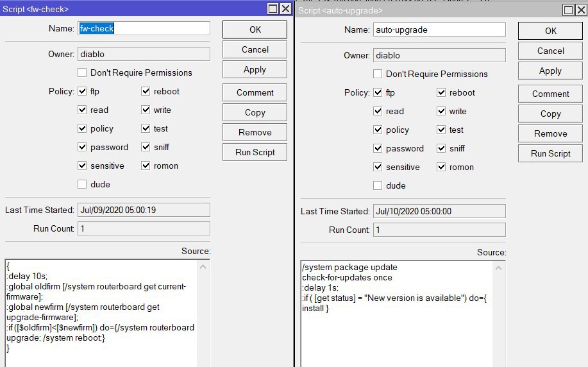The width and height of the screenshot is (588, 367).
Task: Close the auto-upgrade script window
Action: (581, 10)
